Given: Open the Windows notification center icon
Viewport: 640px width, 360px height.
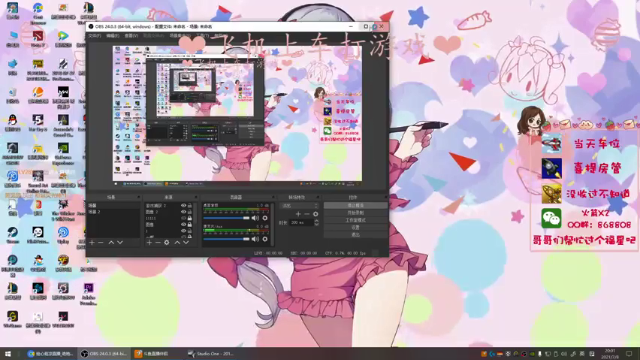Looking at the screenshot, I should click(629, 353).
